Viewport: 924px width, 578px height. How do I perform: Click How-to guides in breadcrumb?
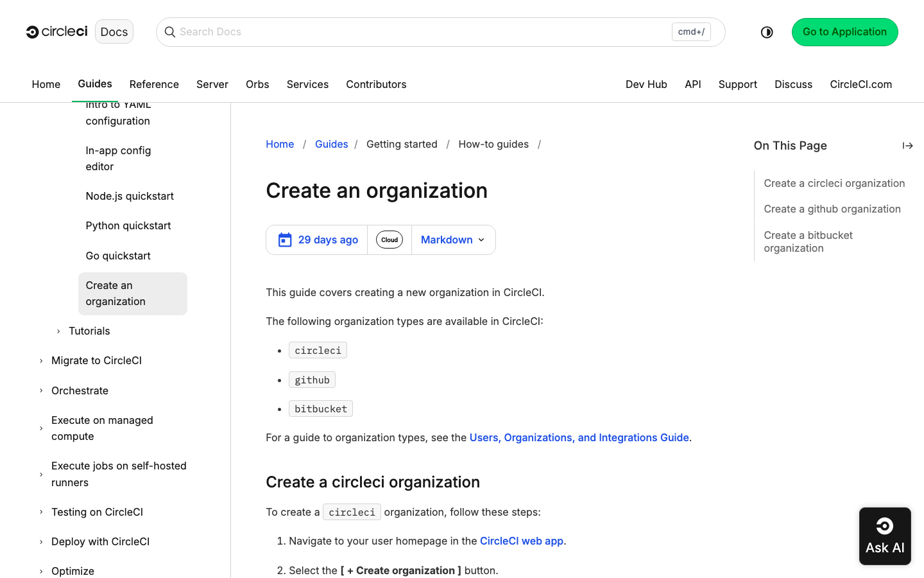click(x=493, y=144)
